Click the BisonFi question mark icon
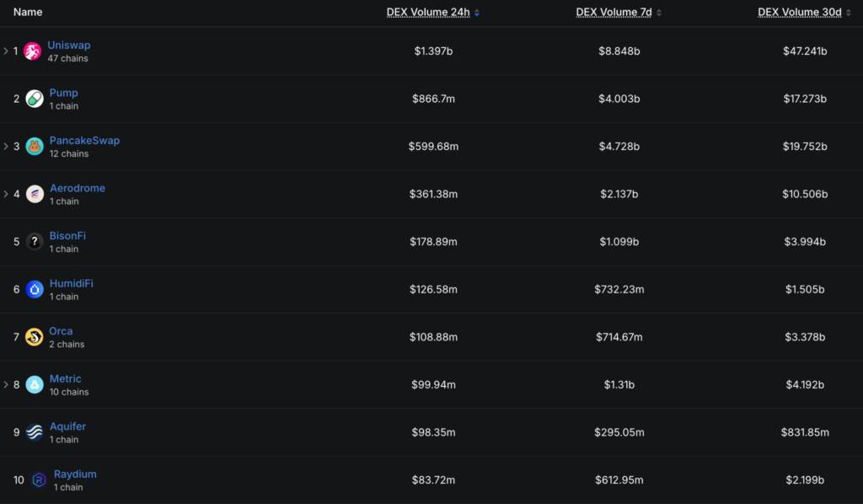Screen dimensions: 863x504 [34, 242]
